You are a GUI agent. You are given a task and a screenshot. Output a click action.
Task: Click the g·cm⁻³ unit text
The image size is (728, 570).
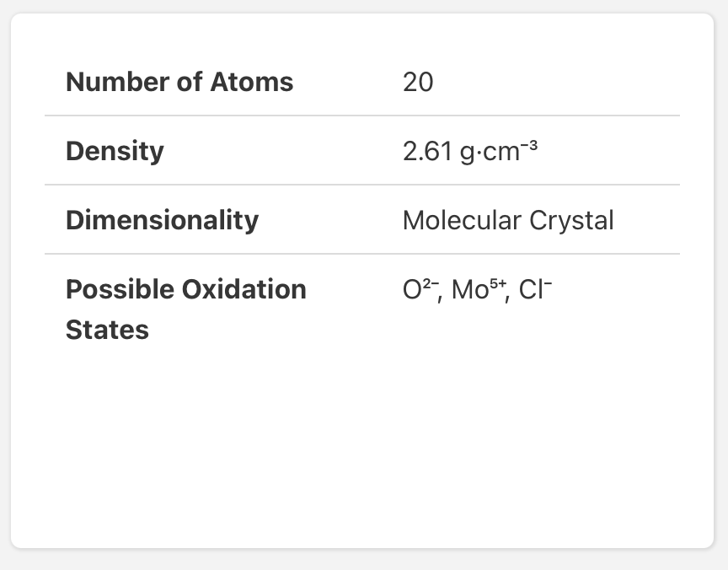[x=499, y=152]
